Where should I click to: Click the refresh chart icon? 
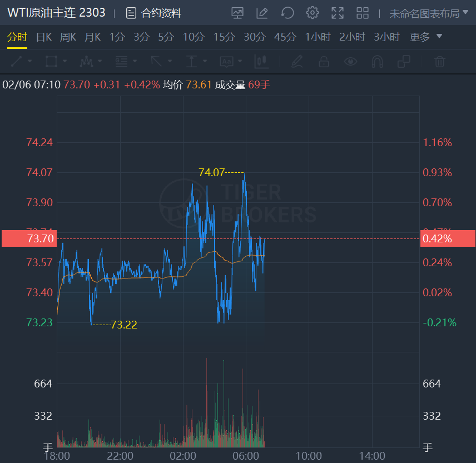(287, 13)
